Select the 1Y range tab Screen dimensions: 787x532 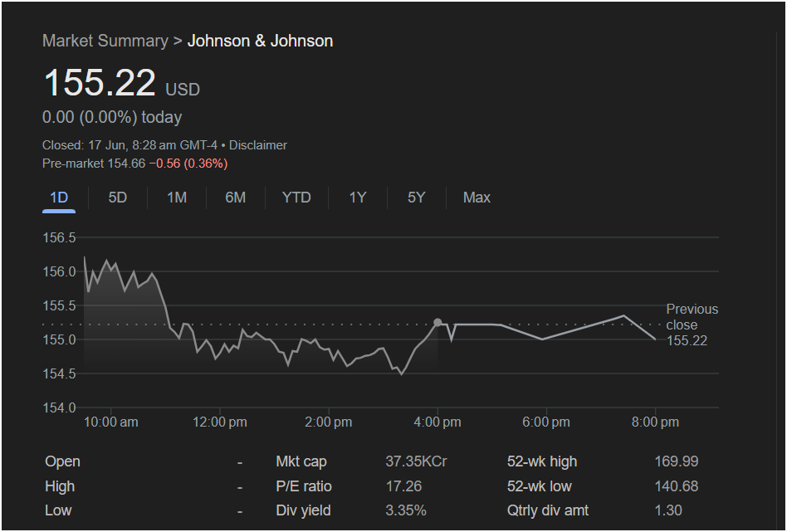pyautogui.click(x=357, y=198)
